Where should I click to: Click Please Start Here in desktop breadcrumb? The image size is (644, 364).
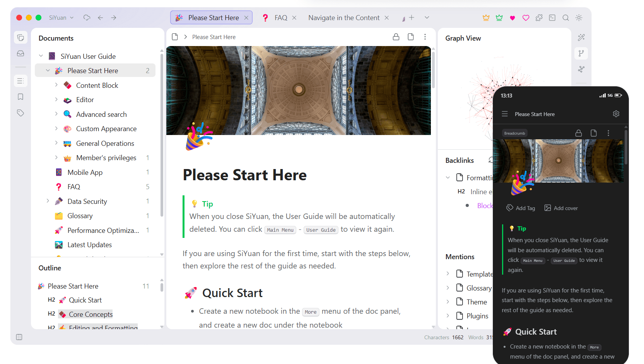tap(214, 37)
